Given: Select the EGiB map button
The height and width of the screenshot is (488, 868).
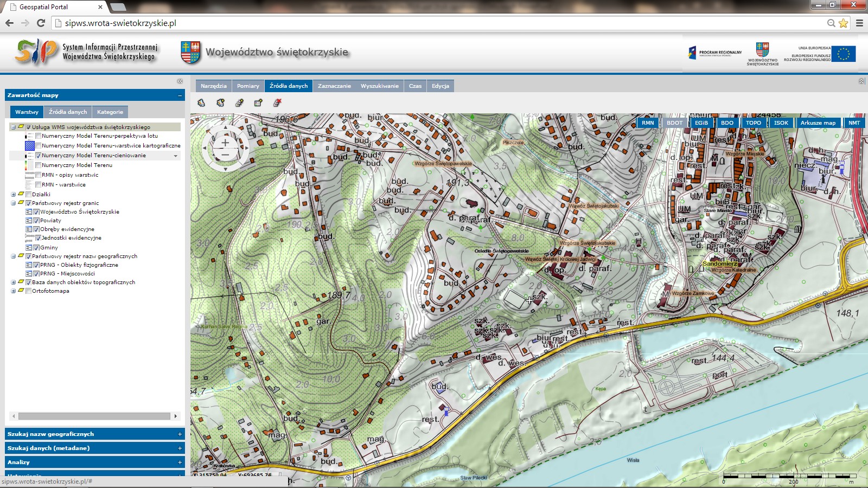Looking at the screenshot, I should [701, 123].
